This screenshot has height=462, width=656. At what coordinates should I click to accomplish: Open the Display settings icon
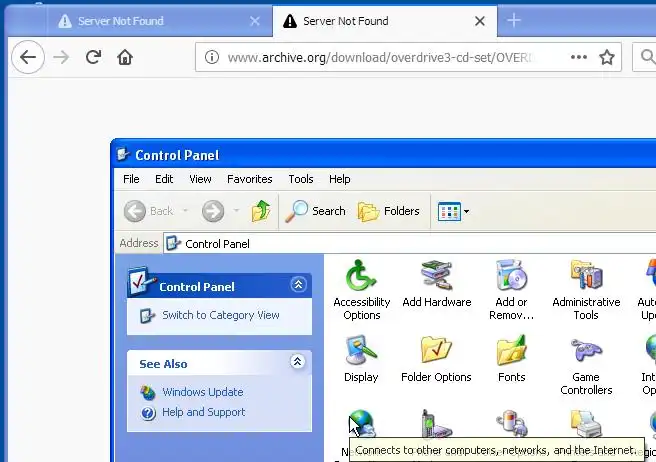(361, 359)
